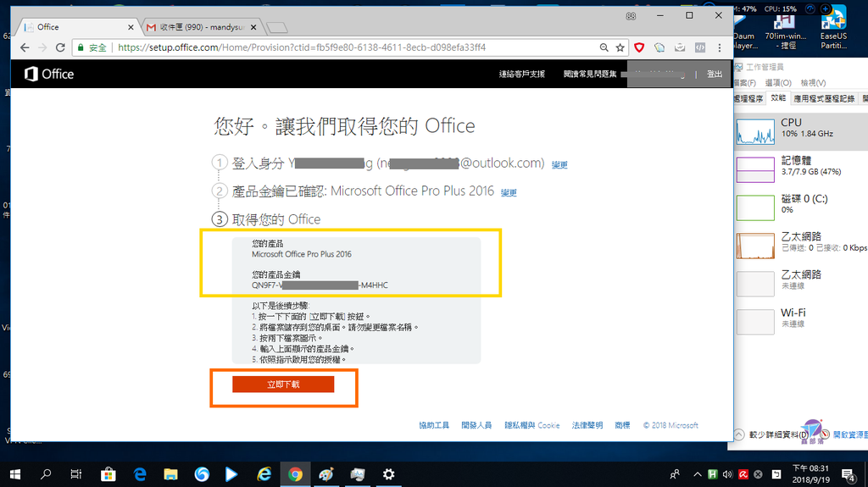Open the 選項(O) menu in Task Manager
Screen dimensions: 868x487
[x=778, y=82]
